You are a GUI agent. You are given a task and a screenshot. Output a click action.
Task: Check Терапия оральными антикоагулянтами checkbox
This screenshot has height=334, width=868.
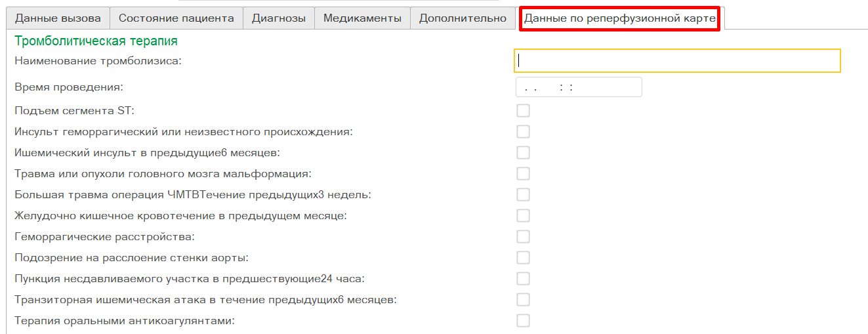(x=523, y=320)
